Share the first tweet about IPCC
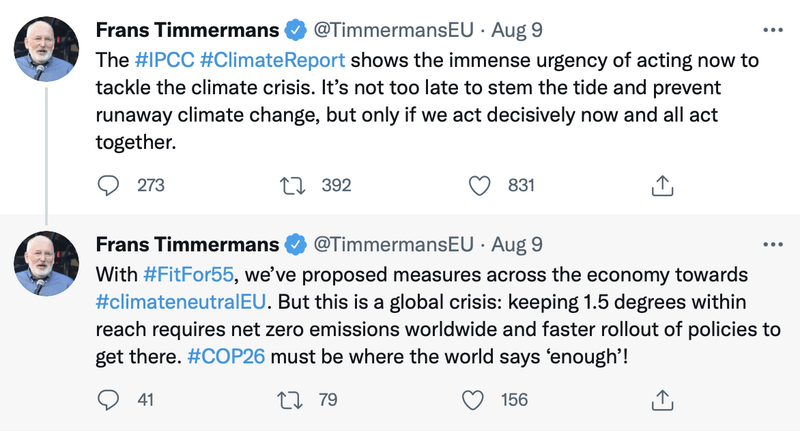 tap(662, 186)
